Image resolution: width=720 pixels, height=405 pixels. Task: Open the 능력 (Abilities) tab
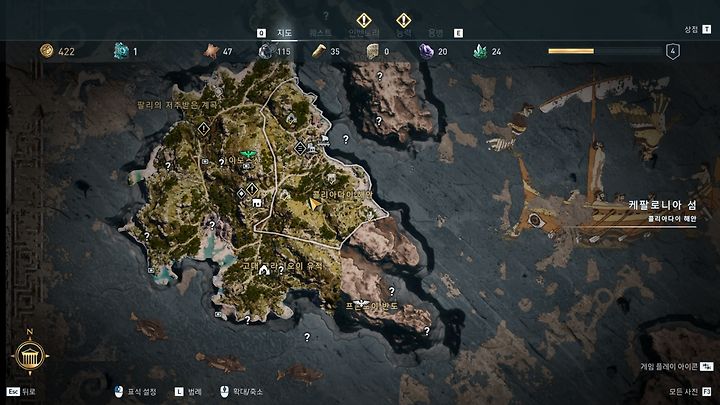point(404,33)
